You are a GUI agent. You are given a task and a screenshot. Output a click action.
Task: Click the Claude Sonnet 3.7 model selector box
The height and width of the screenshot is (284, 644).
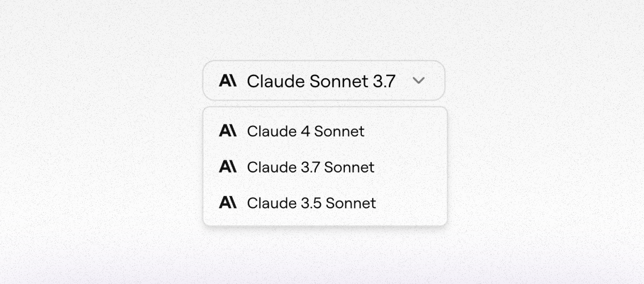(324, 81)
